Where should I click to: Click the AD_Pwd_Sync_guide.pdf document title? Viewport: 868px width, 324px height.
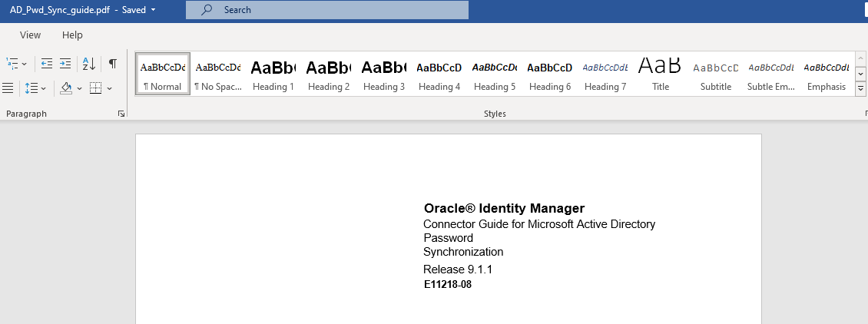(60, 10)
